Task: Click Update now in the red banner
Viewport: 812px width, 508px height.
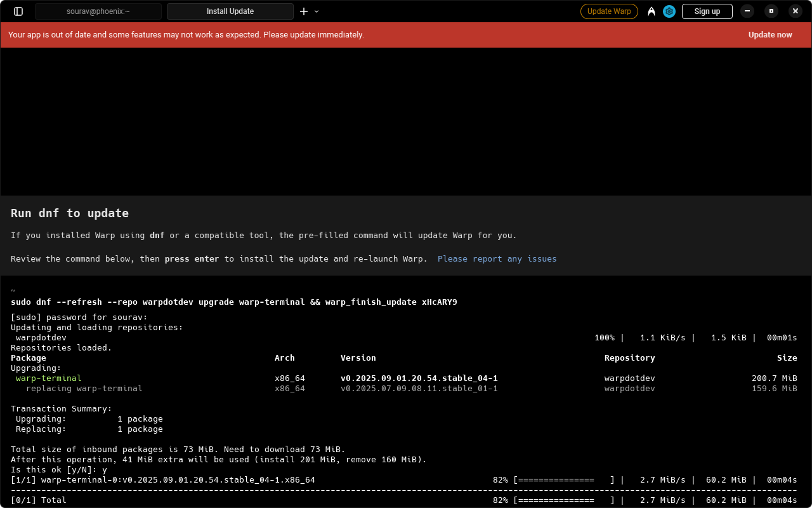Action: (769, 34)
